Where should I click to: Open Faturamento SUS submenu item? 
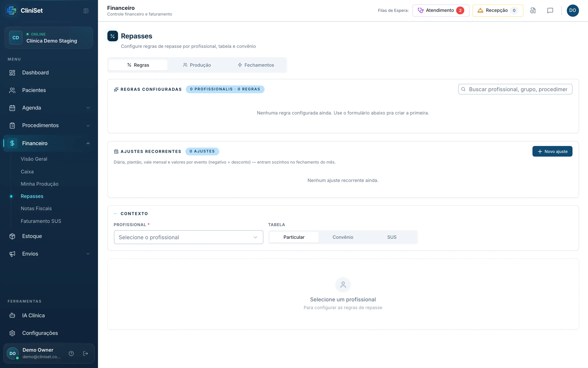41,221
